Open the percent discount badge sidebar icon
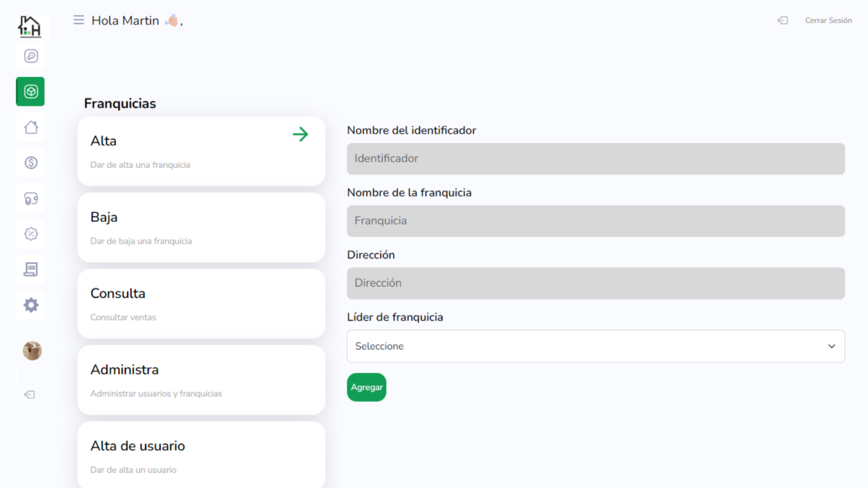 (31, 234)
